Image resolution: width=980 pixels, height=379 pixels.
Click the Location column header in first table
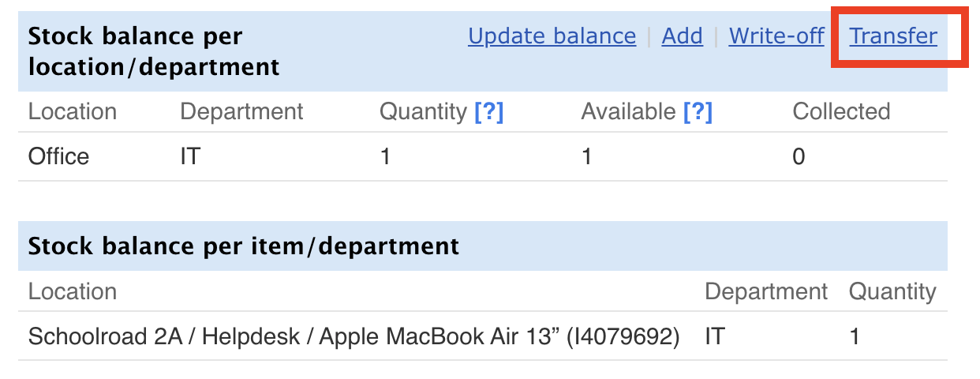tap(73, 112)
